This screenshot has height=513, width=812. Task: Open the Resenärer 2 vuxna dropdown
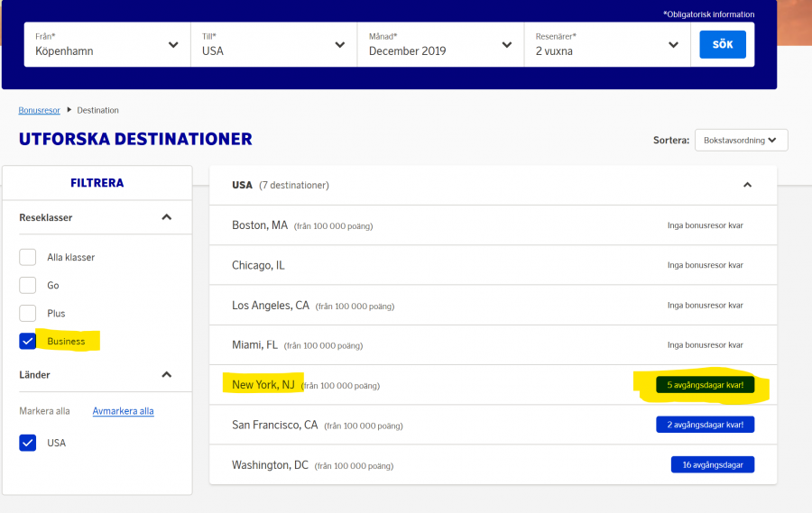(606, 44)
